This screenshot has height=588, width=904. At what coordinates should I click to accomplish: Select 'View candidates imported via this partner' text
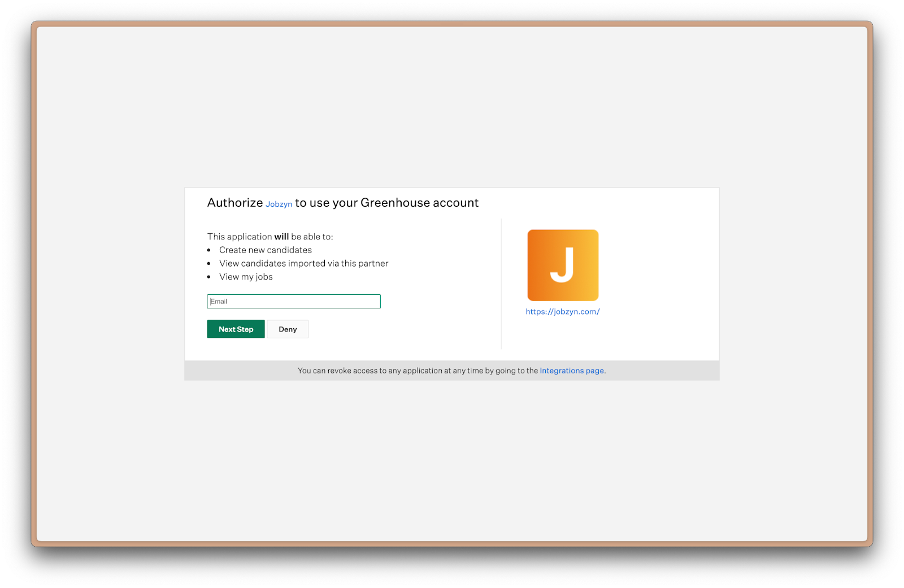pyautogui.click(x=304, y=263)
